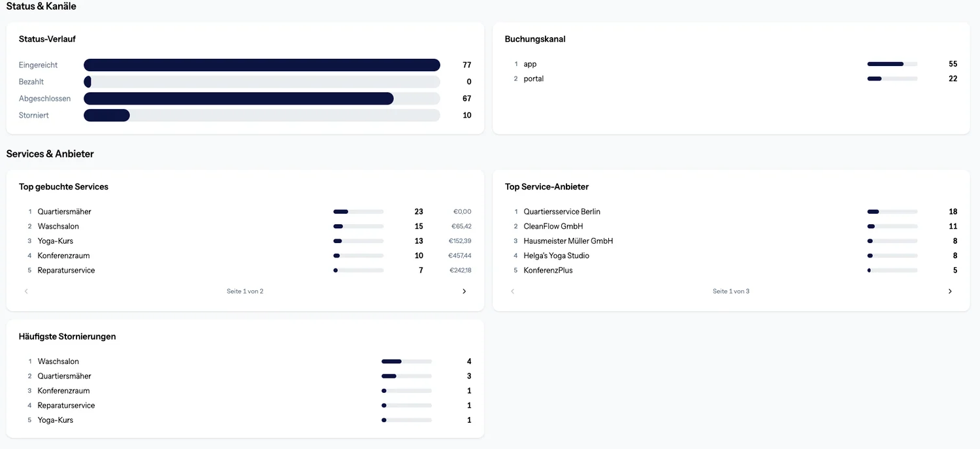Click the Häufigste Stornierungen heading
980x449 pixels.
tap(67, 337)
